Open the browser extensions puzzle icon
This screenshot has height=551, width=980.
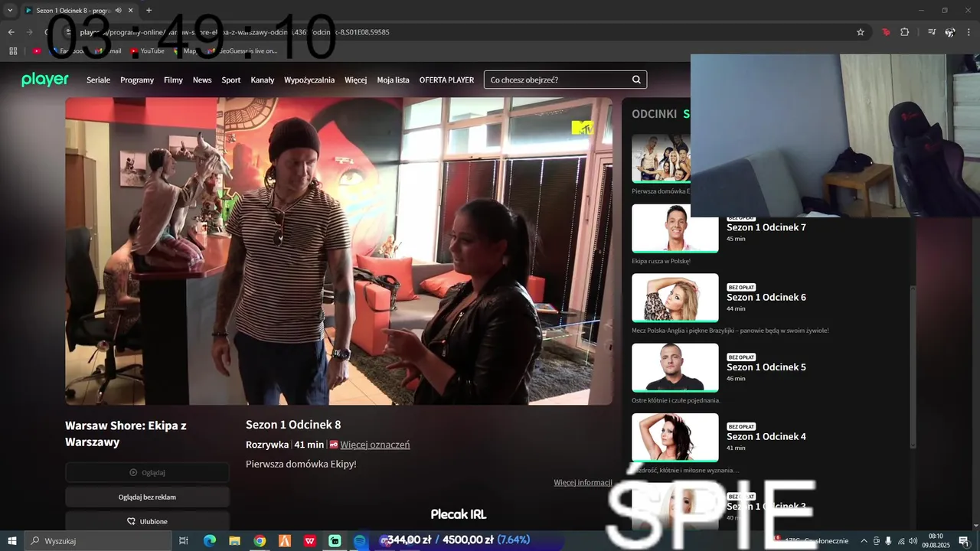click(x=904, y=32)
